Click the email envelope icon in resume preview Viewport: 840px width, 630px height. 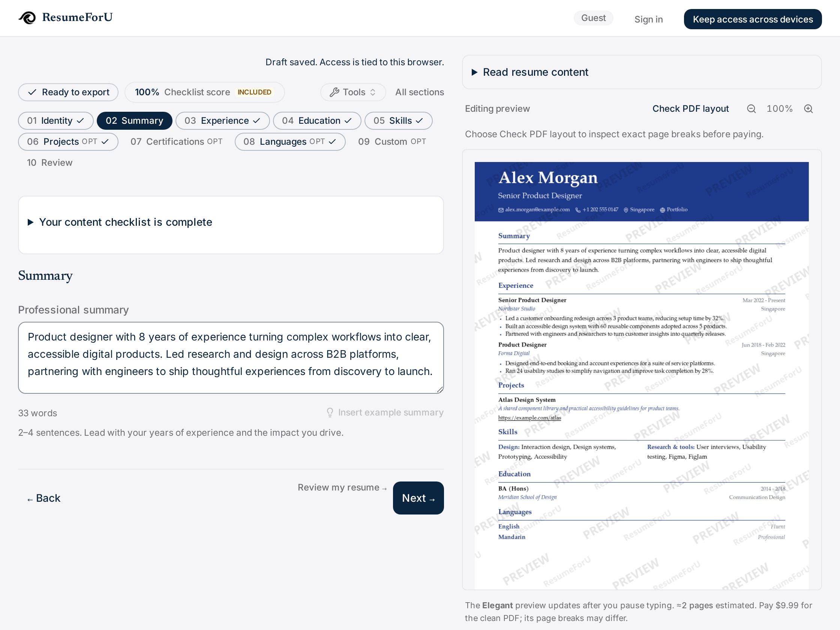501,210
